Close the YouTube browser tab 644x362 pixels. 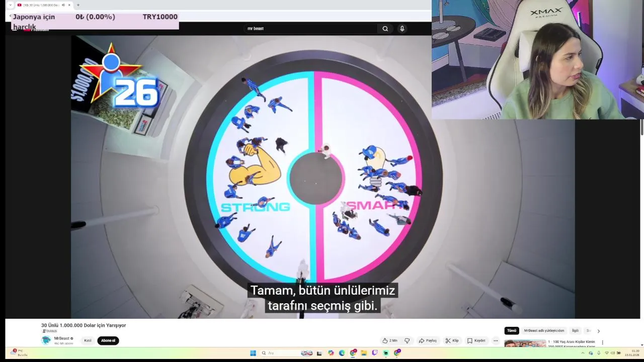pos(69,5)
